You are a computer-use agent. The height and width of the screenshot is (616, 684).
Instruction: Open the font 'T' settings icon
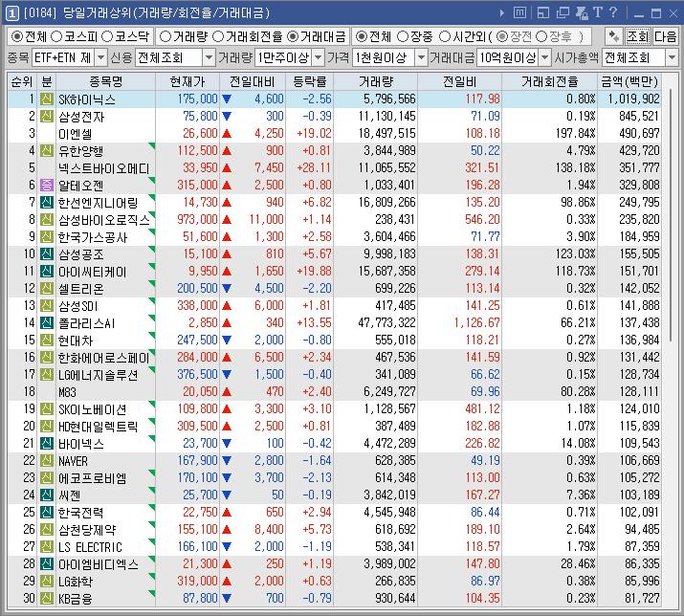(598, 12)
